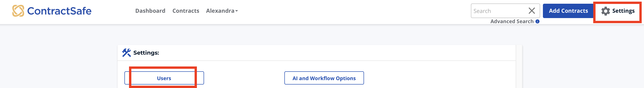This screenshot has height=88, width=644.
Task: Click the Settings: panel heading
Action: pyautogui.click(x=146, y=53)
